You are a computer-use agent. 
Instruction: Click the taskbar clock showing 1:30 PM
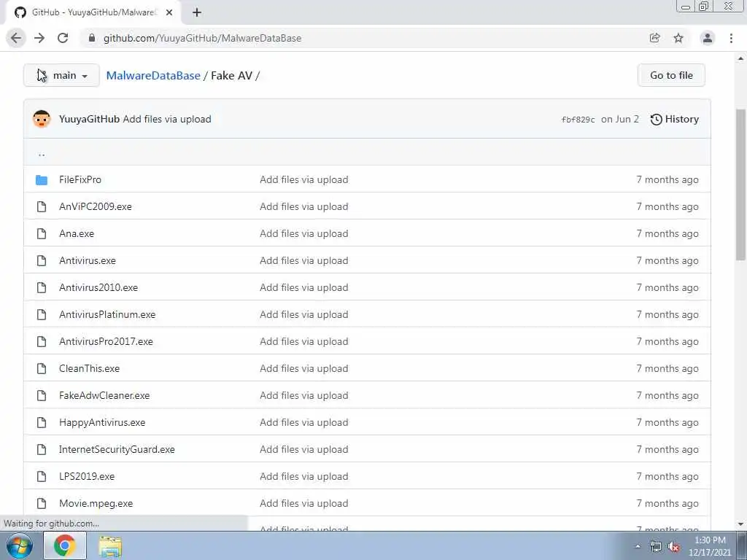[x=709, y=546]
